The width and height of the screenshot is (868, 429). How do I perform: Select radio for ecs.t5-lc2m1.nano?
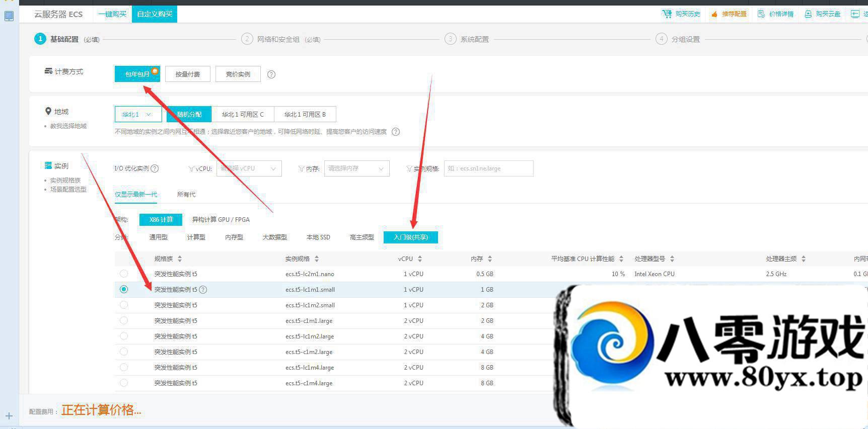click(124, 274)
